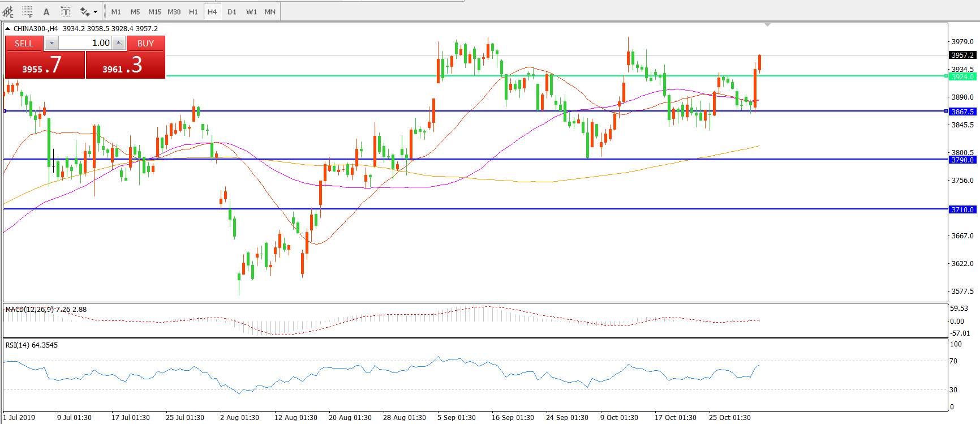This screenshot has height=424, width=980.
Task: Click the blue 3867.5 price level tag
Action: (962, 112)
